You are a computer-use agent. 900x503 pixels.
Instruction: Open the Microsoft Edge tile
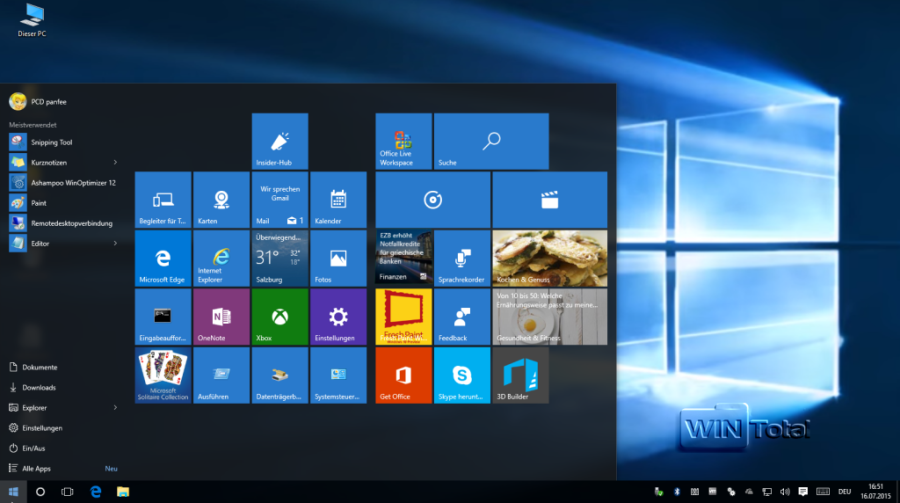(x=163, y=258)
